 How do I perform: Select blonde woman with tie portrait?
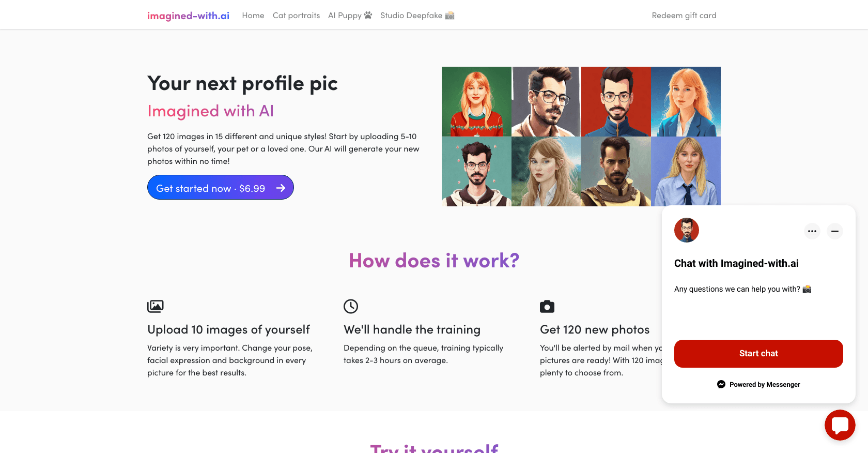coord(686,172)
